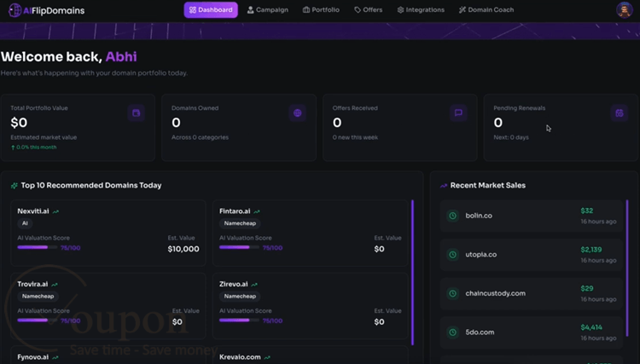Open the Trovira.ai domain link

(32, 284)
